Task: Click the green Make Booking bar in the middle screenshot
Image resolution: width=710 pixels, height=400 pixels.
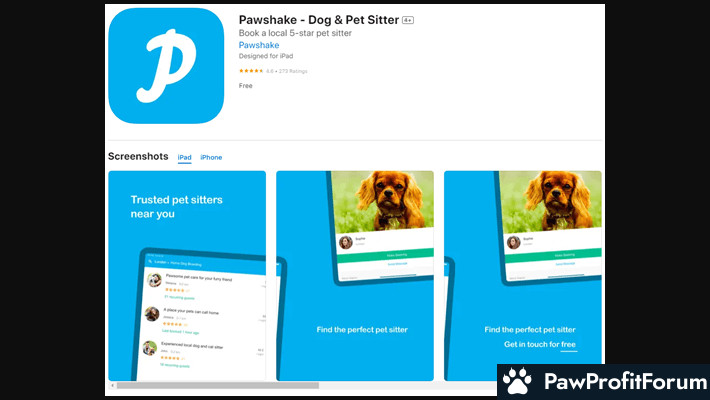Action: coord(385,255)
